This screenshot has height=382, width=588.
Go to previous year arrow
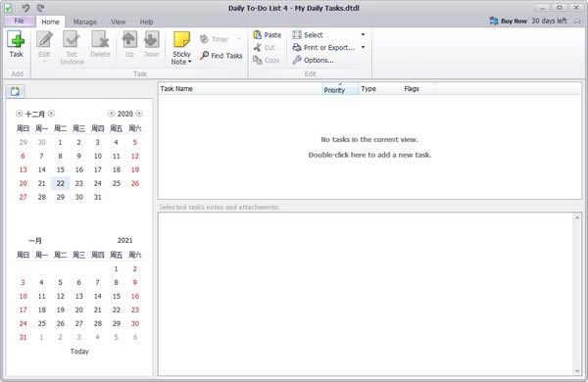pos(111,114)
